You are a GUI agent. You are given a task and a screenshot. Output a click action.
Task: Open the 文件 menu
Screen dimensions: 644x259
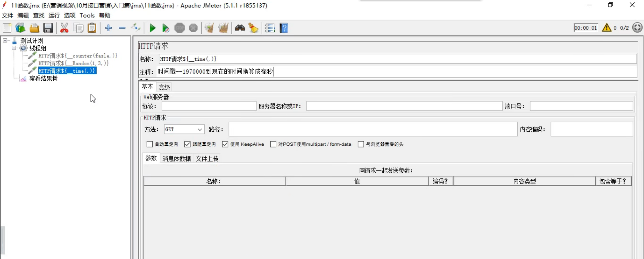pos(7,15)
